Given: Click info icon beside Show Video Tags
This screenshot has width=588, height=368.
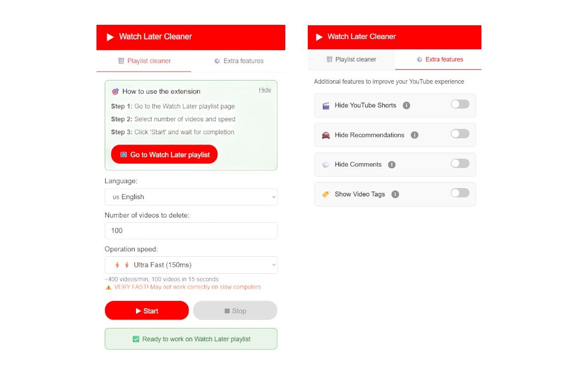Looking at the screenshot, I should [395, 194].
